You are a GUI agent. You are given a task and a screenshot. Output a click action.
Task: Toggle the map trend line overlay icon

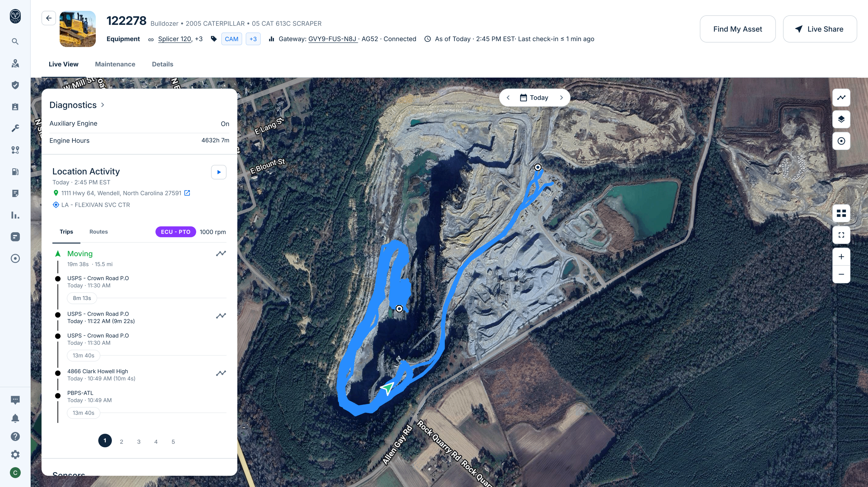pyautogui.click(x=841, y=98)
